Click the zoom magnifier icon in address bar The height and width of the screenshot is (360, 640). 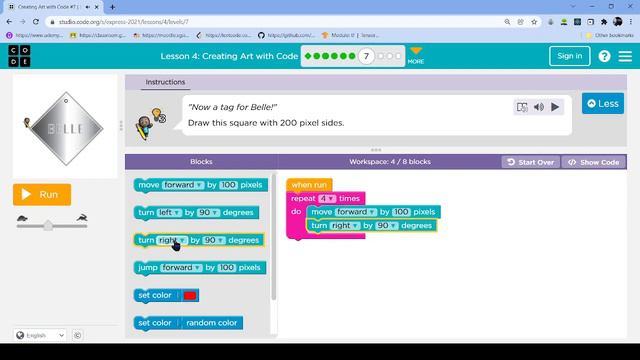click(507, 22)
